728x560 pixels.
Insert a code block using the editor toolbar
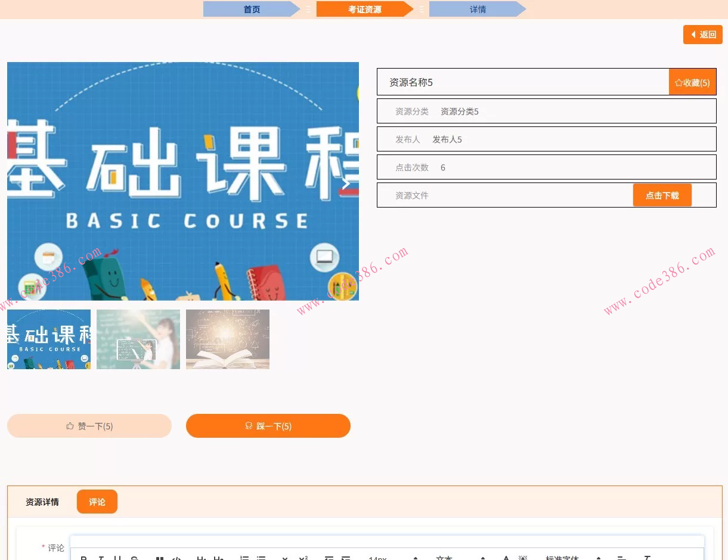click(176, 558)
